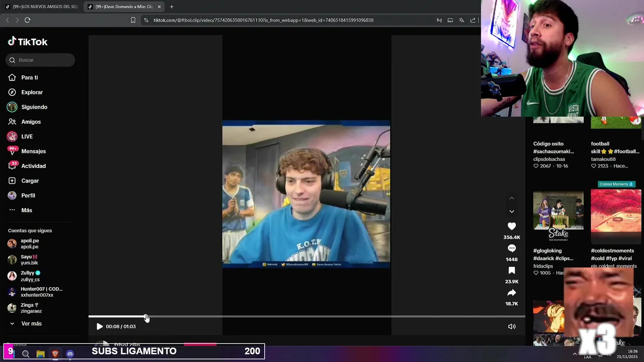
Task: Open File Explorer from the taskbar
Action: (41, 354)
